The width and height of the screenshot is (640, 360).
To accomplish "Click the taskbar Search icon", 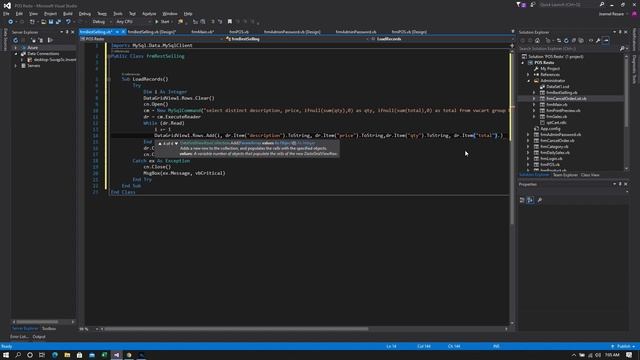I will [x=18, y=355].
